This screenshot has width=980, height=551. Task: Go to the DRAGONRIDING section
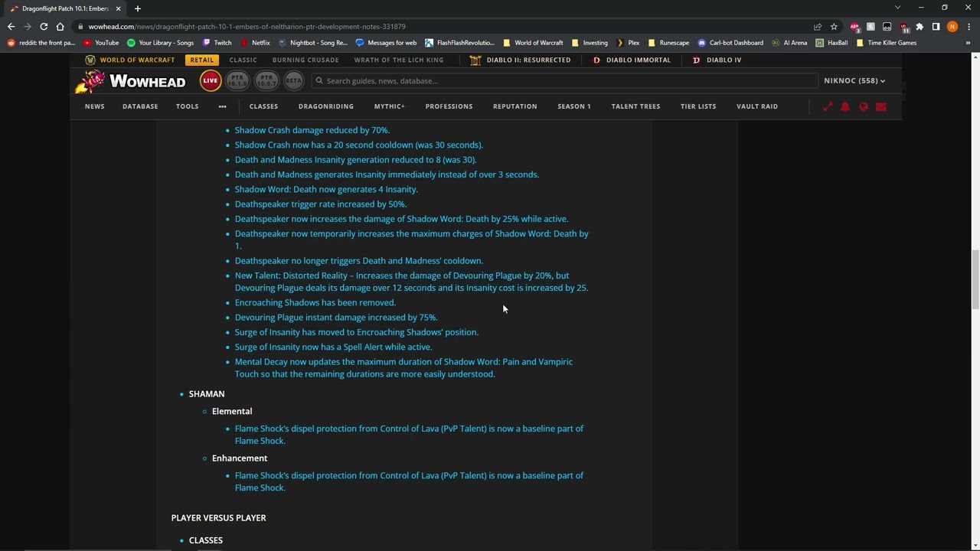pos(326,106)
